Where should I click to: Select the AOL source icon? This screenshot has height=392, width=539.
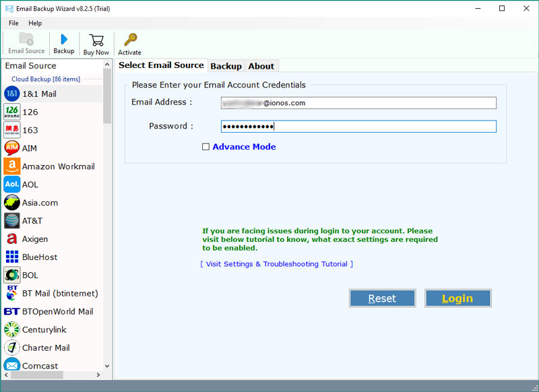click(x=35, y=184)
